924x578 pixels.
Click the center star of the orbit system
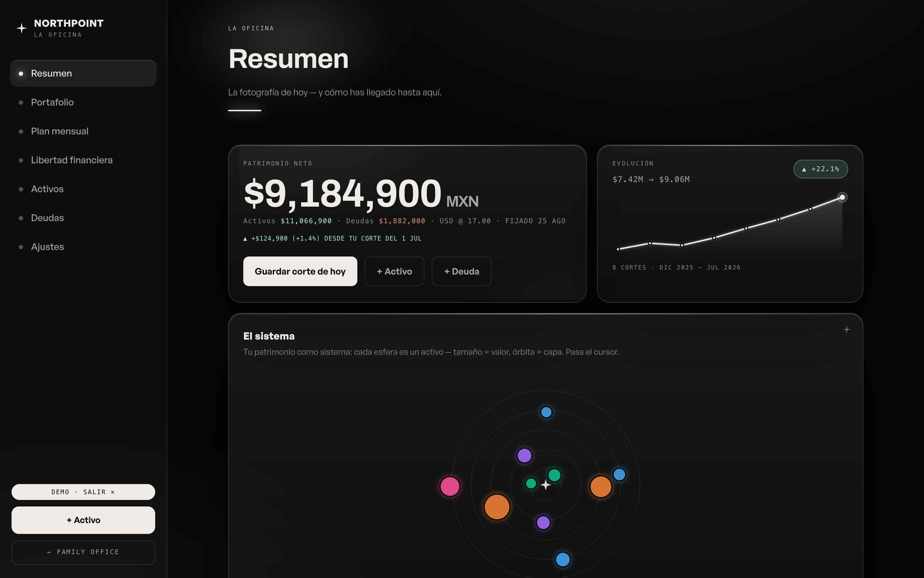[546, 485]
